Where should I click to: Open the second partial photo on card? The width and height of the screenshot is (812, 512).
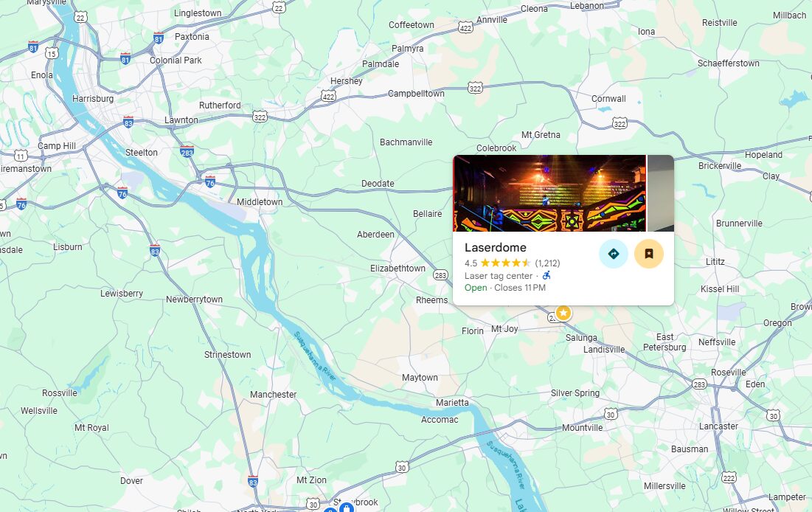click(661, 193)
